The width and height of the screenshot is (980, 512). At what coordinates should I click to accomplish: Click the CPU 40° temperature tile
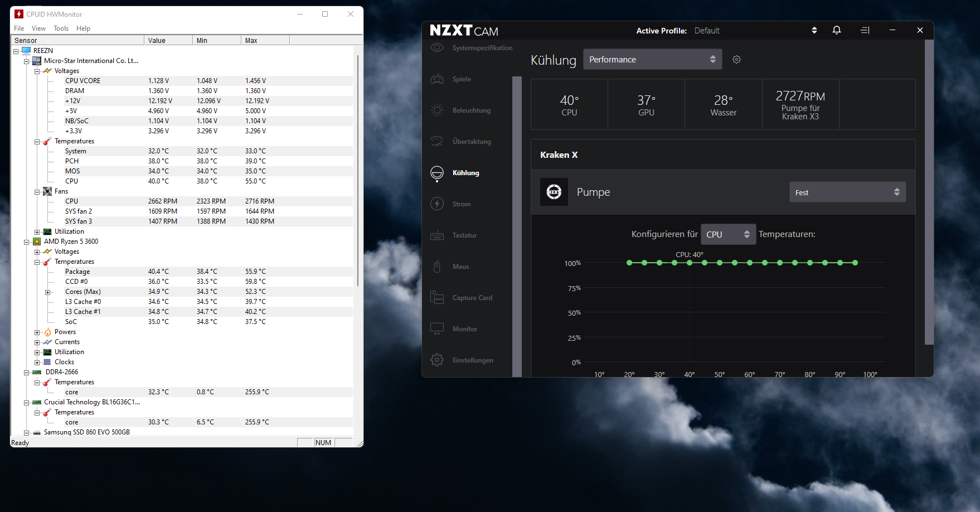coord(569,104)
